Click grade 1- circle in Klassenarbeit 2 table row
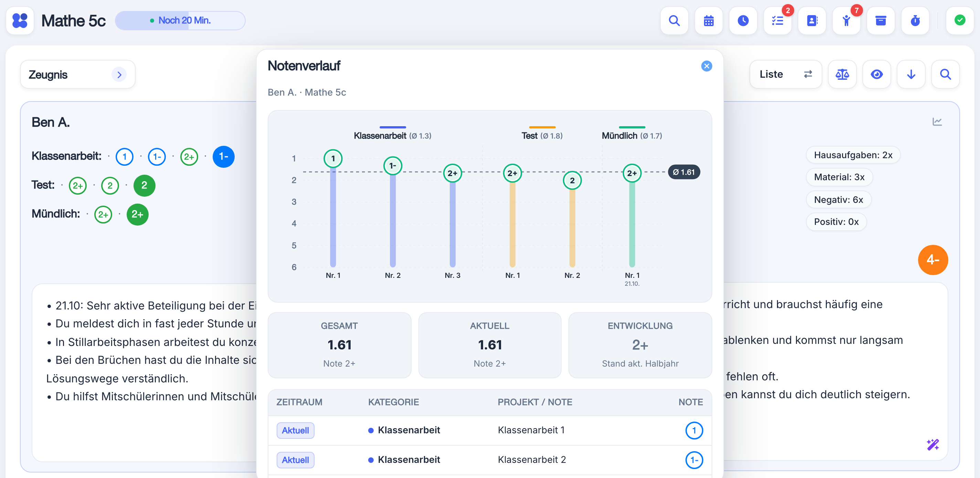Viewport: 980px width, 478px height. tap(694, 460)
